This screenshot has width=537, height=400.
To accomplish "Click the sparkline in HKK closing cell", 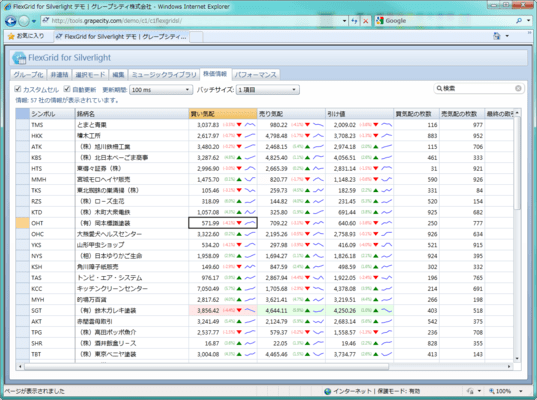I will pyautogui.click(x=387, y=136).
